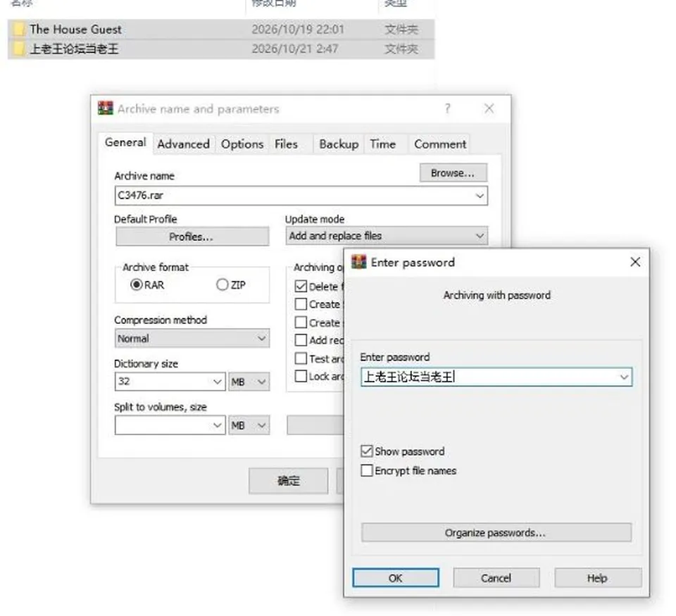
Task: Confirm password with OK button
Action: tap(395, 578)
